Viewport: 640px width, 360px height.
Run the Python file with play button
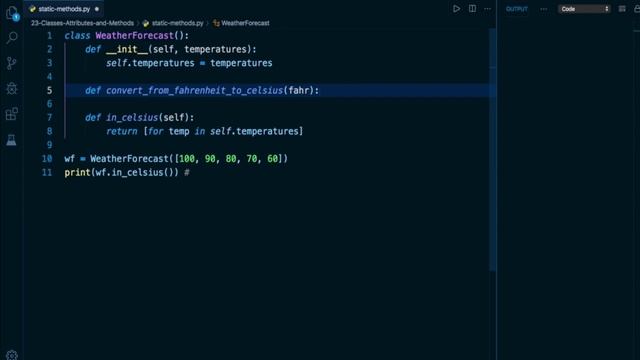456,9
